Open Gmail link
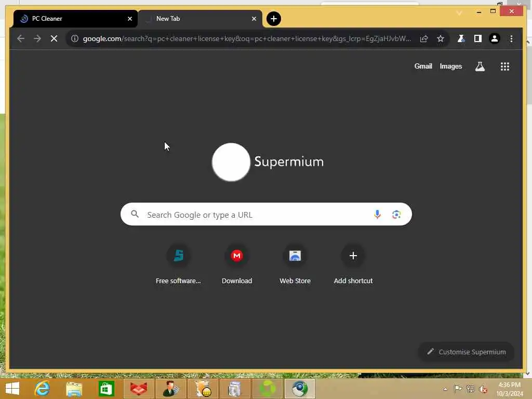532x399 pixels. [x=423, y=66]
